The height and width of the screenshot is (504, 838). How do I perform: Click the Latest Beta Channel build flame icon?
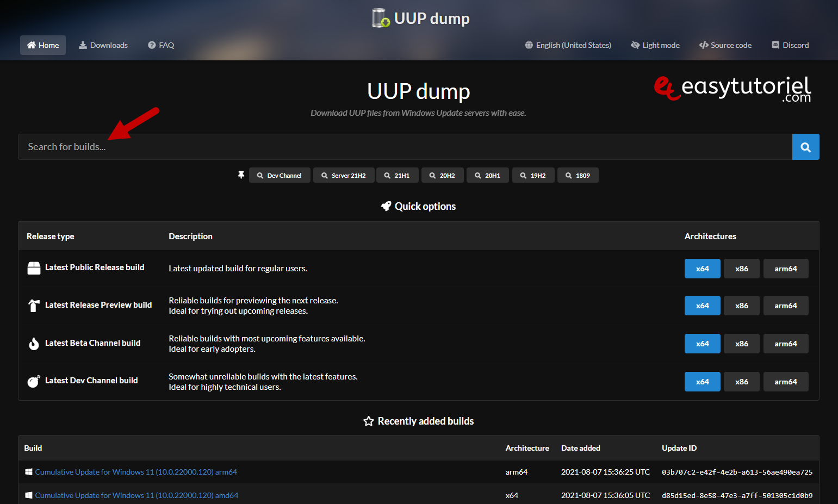[34, 344]
